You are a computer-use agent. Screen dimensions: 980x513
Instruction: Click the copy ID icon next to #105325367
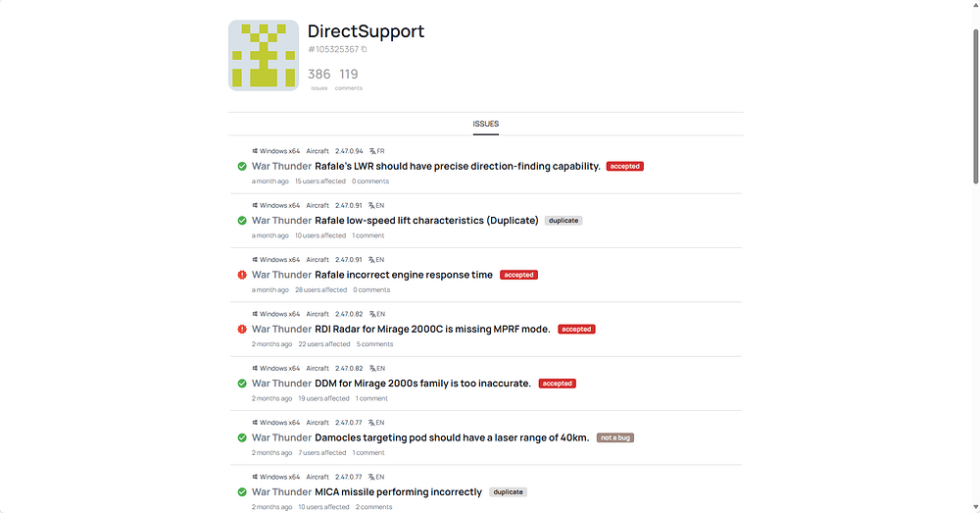(x=365, y=49)
